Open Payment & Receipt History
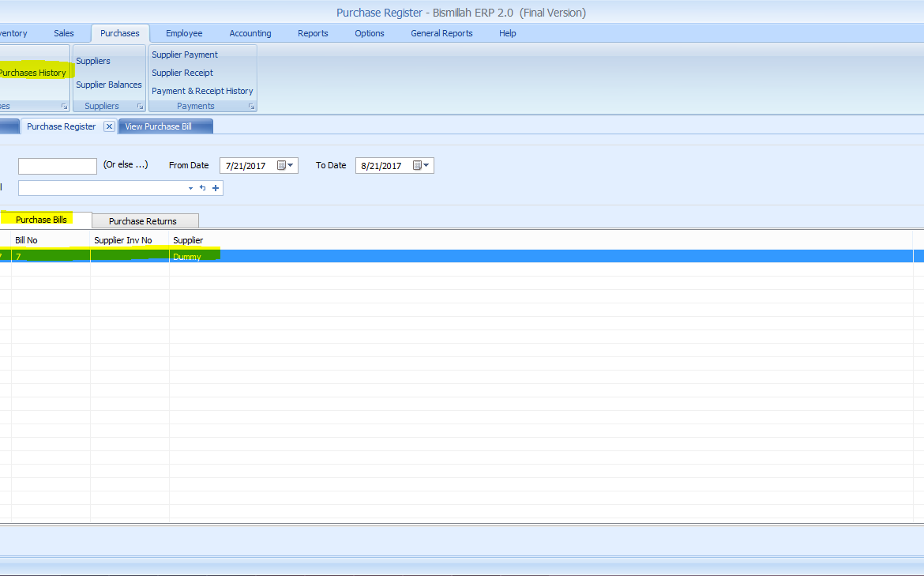924x576 pixels. pos(202,91)
